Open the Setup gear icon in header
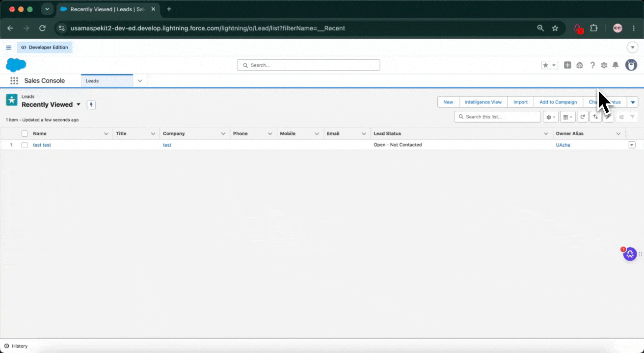This screenshot has height=353, width=644. coord(604,65)
